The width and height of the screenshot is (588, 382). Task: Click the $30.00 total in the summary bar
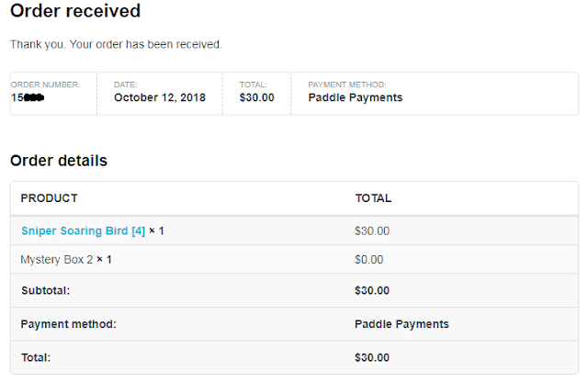(256, 97)
